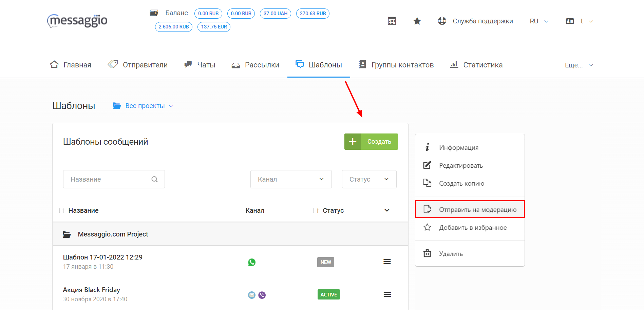Focus the Название search input field
This screenshot has width=644, height=310.
pos(114,179)
